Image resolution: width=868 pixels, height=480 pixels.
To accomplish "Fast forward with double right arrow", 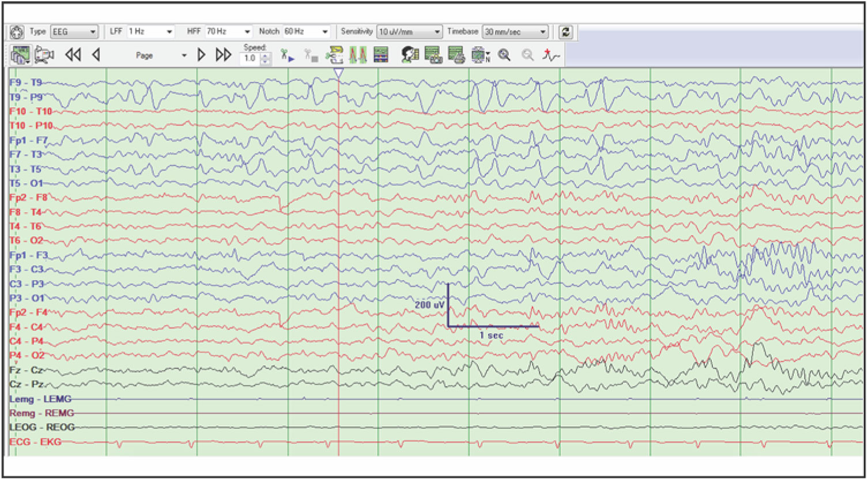I will coord(224,55).
